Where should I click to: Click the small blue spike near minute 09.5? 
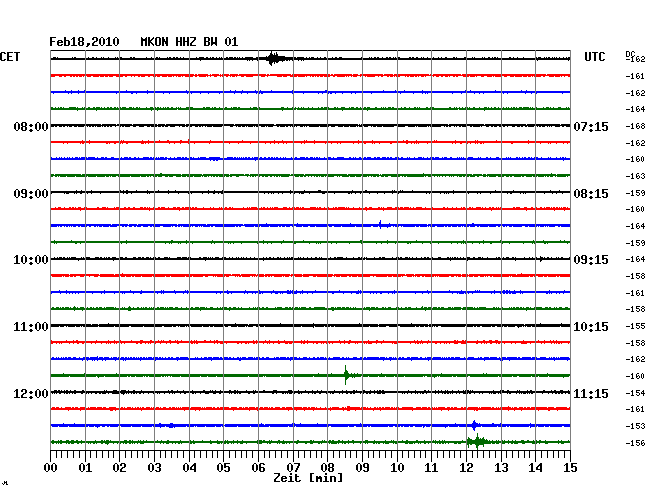point(381,225)
